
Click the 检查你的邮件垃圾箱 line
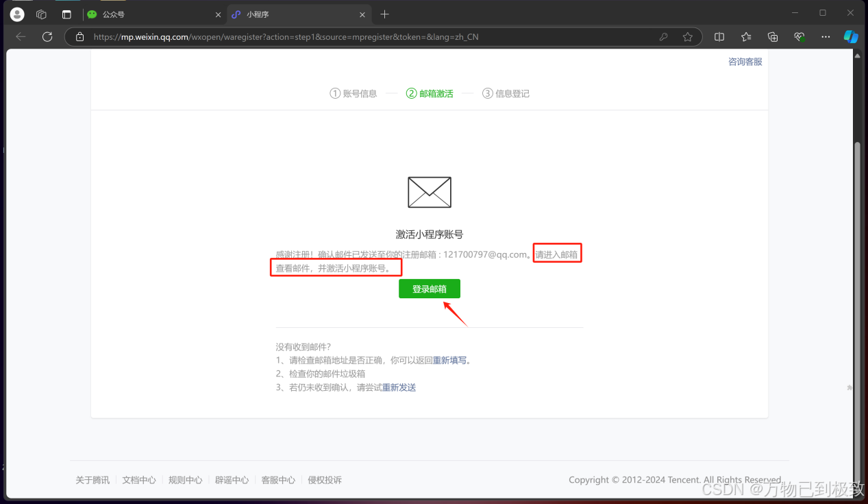(x=321, y=374)
